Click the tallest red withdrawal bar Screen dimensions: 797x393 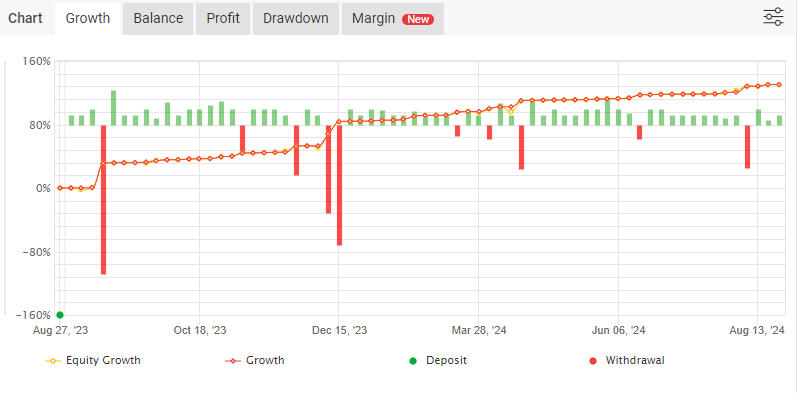click(104, 200)
